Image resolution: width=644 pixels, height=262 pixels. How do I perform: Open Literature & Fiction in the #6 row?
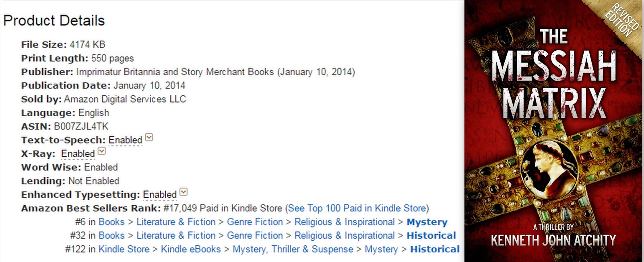(176, 222)
